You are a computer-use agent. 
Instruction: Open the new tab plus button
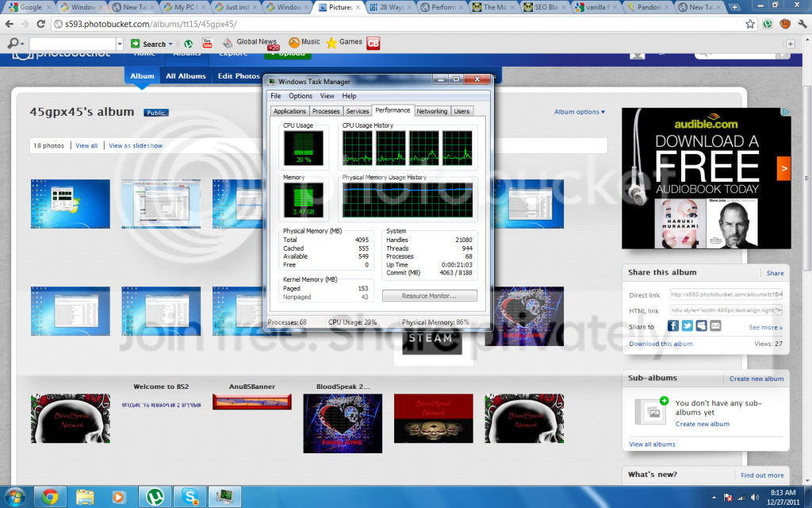734,7
